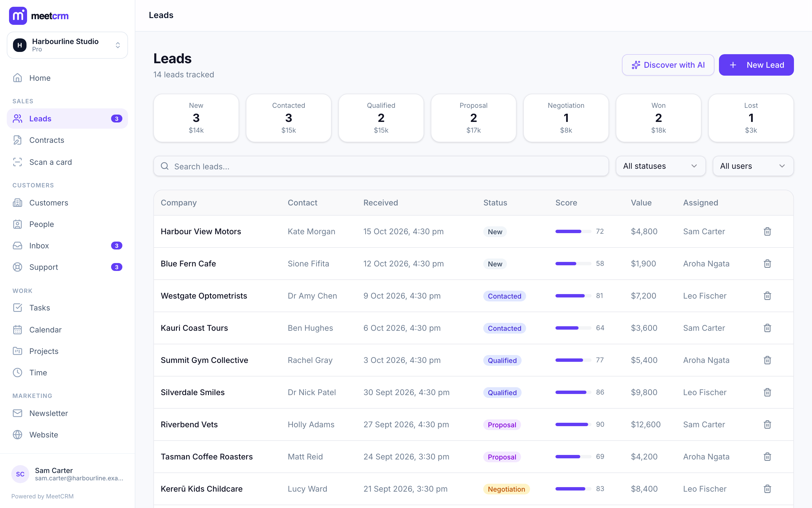The width and height of the screenshot is (812, 508).
Task: Open the All statuses filter dropdown
Action: tap(660, 166)
